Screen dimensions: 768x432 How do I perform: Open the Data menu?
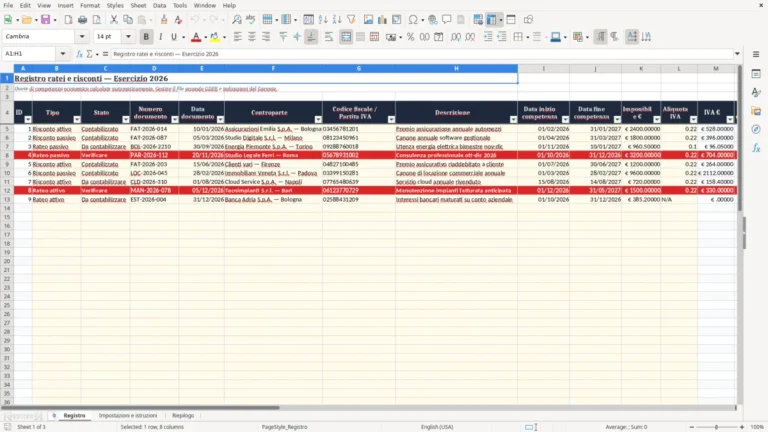point(159,5)
